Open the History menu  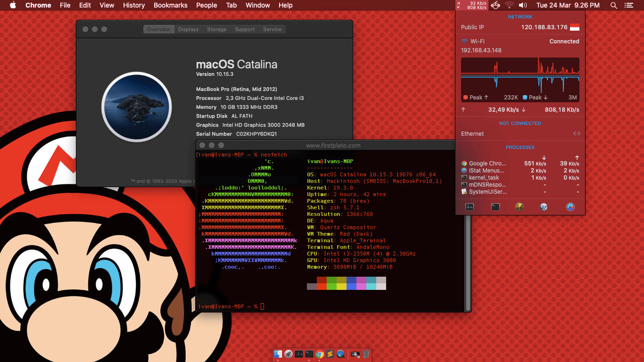coord(134,5)
